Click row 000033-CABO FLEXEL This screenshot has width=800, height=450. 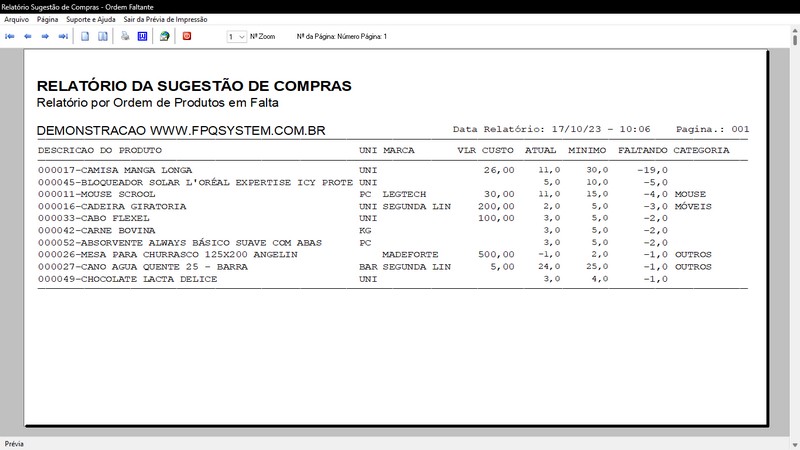pyautogui.click(x=353, y=218)
